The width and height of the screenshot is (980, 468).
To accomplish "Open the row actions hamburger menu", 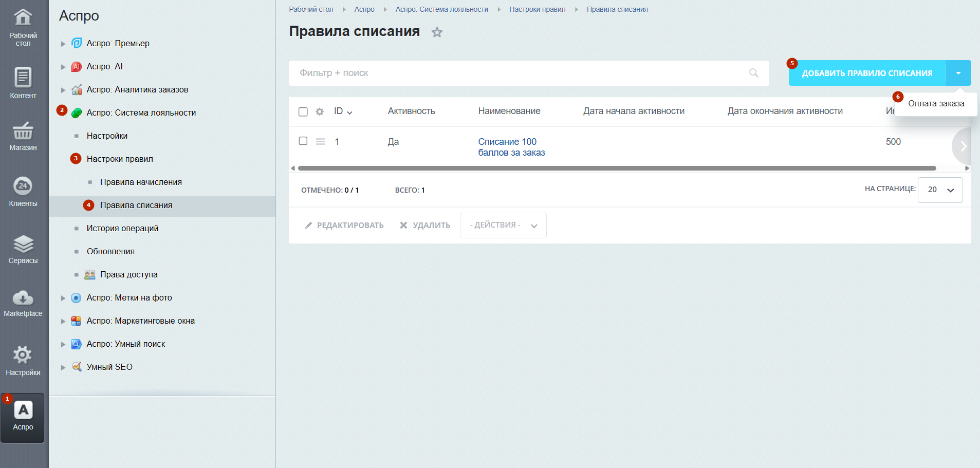I will click(320, 142).
